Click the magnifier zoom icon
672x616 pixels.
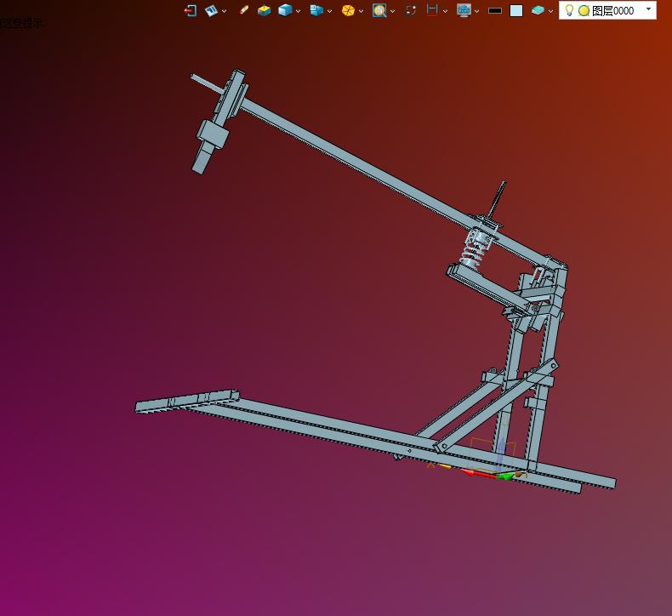[379, 10]
